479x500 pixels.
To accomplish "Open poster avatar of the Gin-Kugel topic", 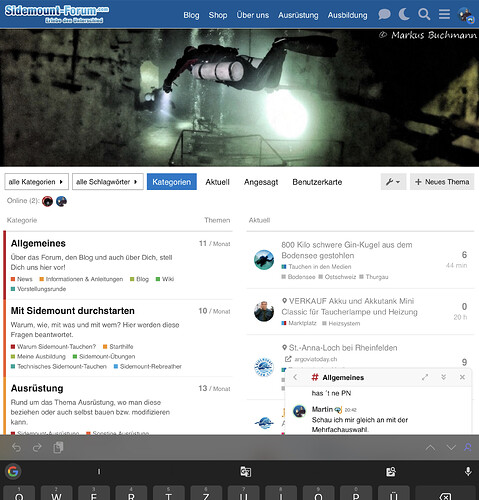I will [264, 260].
